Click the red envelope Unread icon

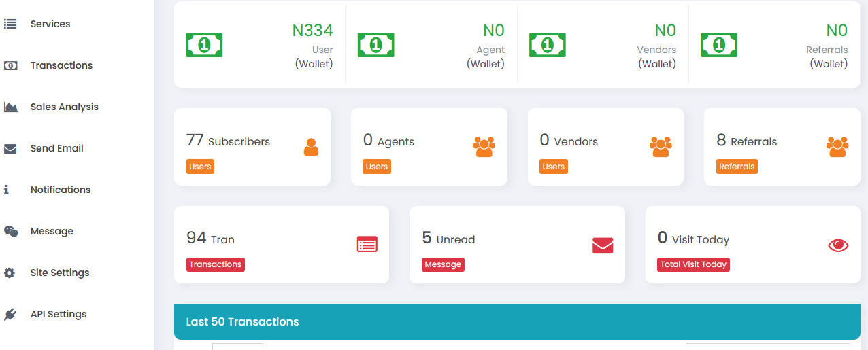603,245
